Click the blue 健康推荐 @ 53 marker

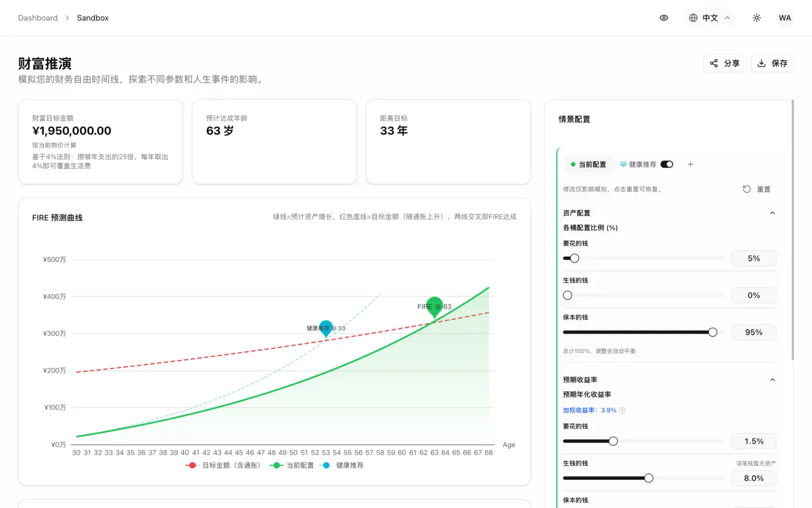coord(326,327)
